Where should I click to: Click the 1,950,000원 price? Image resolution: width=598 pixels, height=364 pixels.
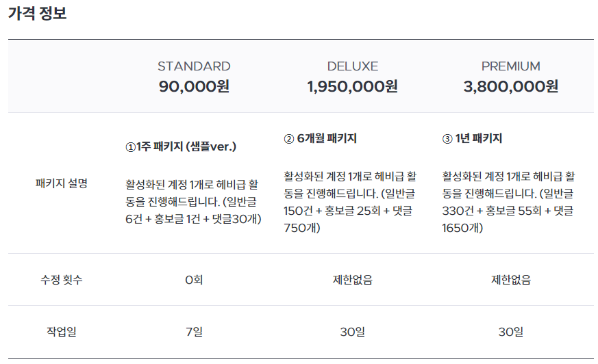[352, 86]
